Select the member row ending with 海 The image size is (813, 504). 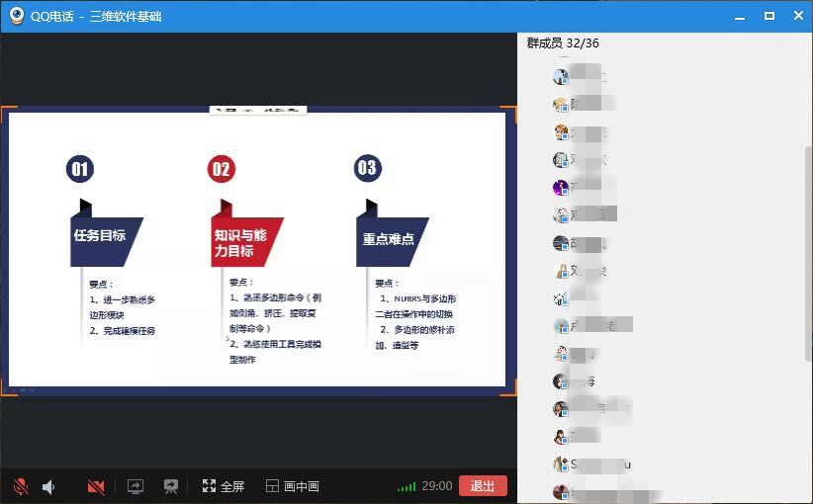(575, 381)
